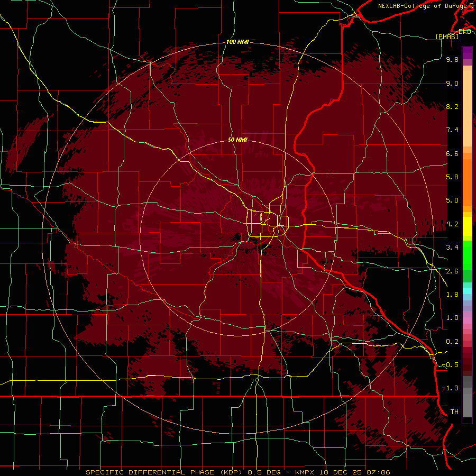Pick the peach segment of the color bar
The height and width of the screenshot is (476, 476).
point(467,109)
